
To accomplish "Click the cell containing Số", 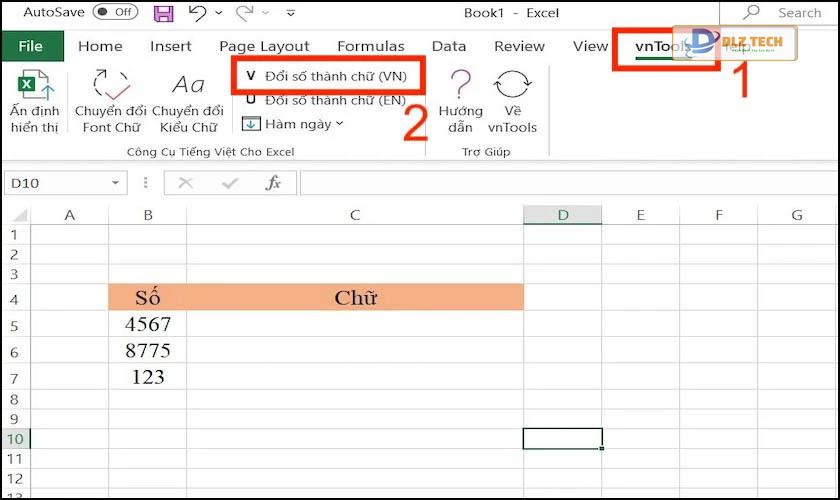I will 148,297.
